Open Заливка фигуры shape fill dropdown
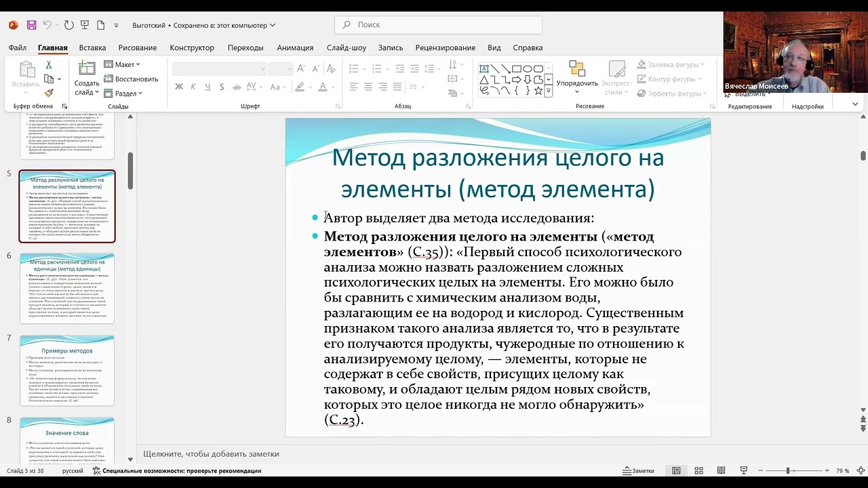 point(671,65)
